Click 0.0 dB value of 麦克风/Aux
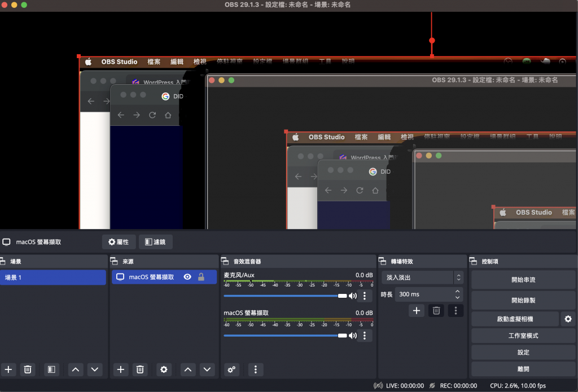Viewport: 578px width, 392px height. pyautogui.click(x=364, y=275)
